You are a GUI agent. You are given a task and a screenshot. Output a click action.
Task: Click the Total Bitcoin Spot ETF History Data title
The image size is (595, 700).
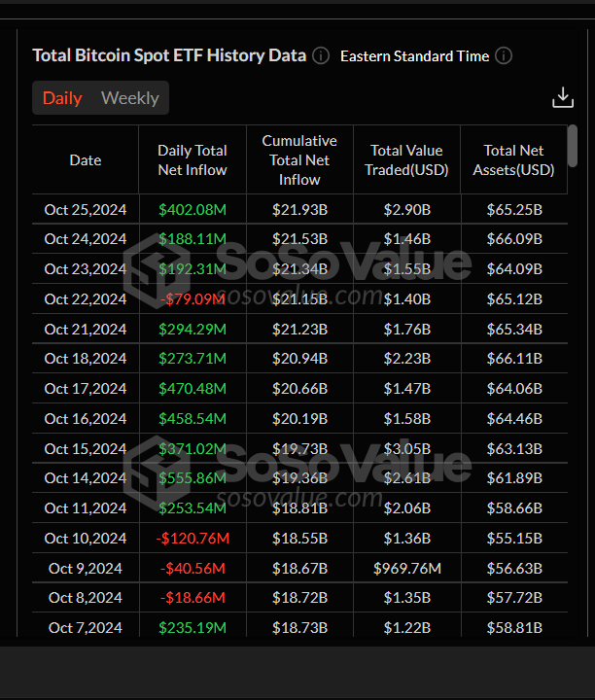point(169,55)
